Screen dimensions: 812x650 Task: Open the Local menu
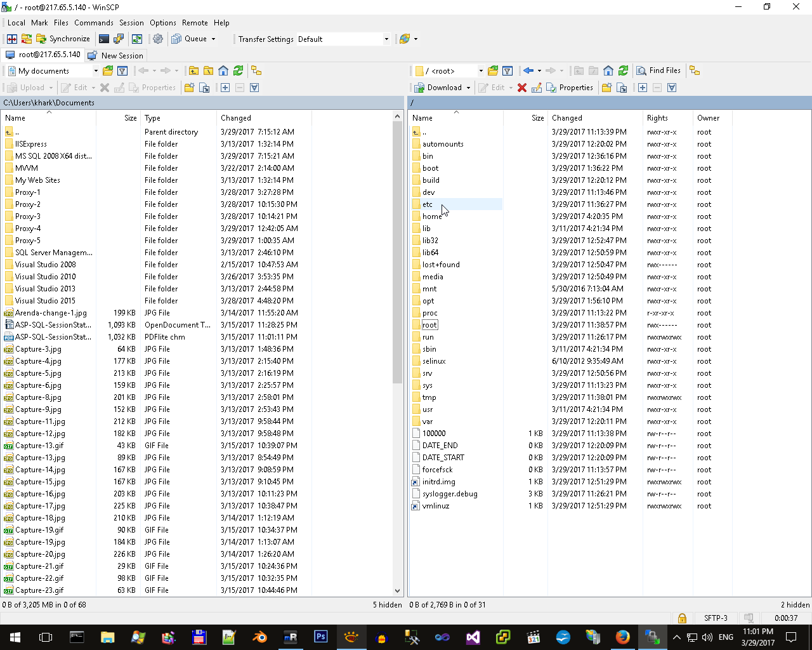16,23
